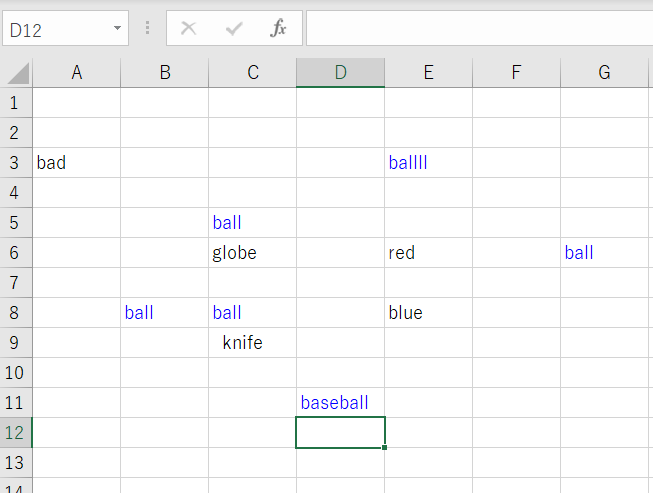Click the selected cell D12
The image size is (653, 493).
(x=340, y=433)
